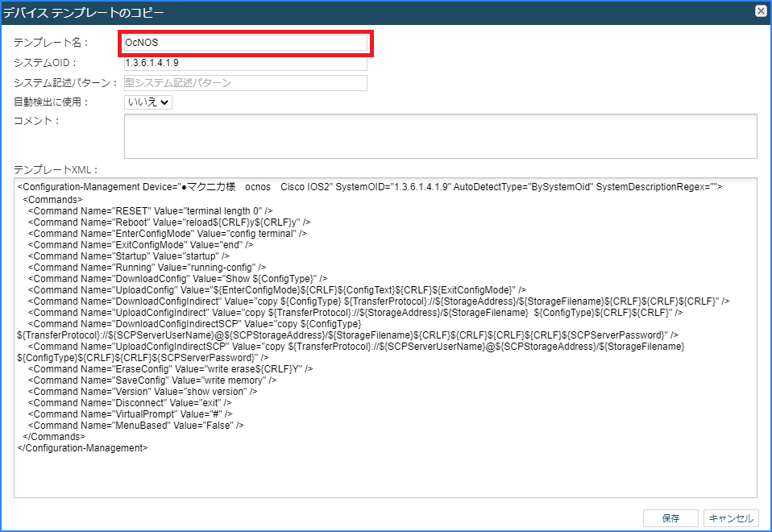Click the closing </Configuration-Management> tag
The width and height of the screenshot is (772, 532).
click(82, 448)
